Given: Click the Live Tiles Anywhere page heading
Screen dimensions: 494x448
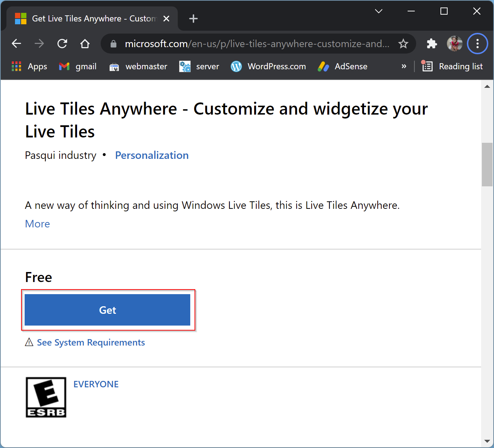Looking at the screenshot, I should tap(226, 120).
